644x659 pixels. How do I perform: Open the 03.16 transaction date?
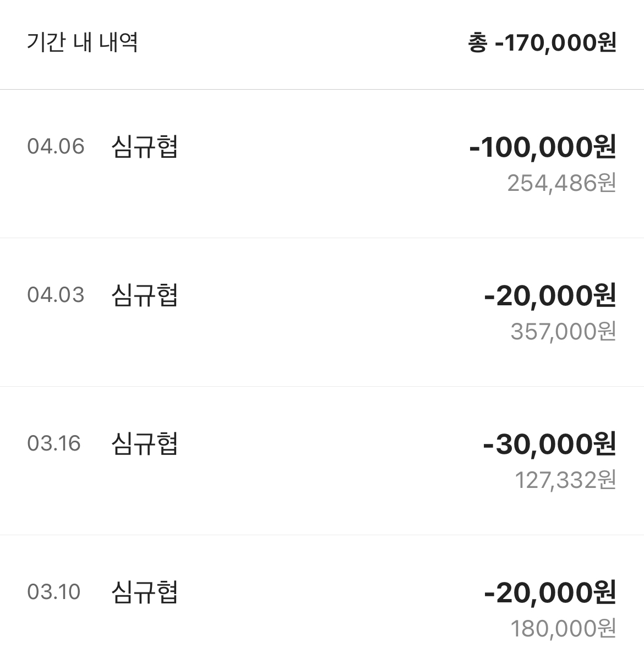coord(54,443)
